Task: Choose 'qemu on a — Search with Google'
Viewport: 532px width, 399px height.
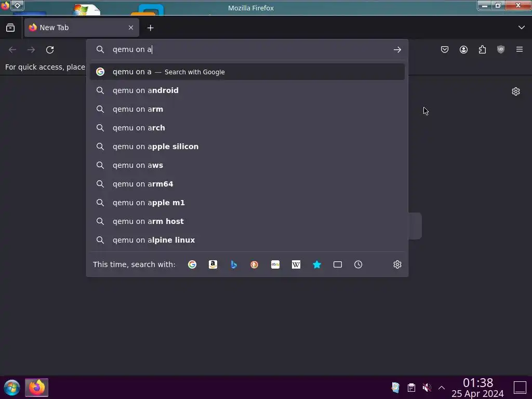Action: pyautogui.click(x=247, y=72)
